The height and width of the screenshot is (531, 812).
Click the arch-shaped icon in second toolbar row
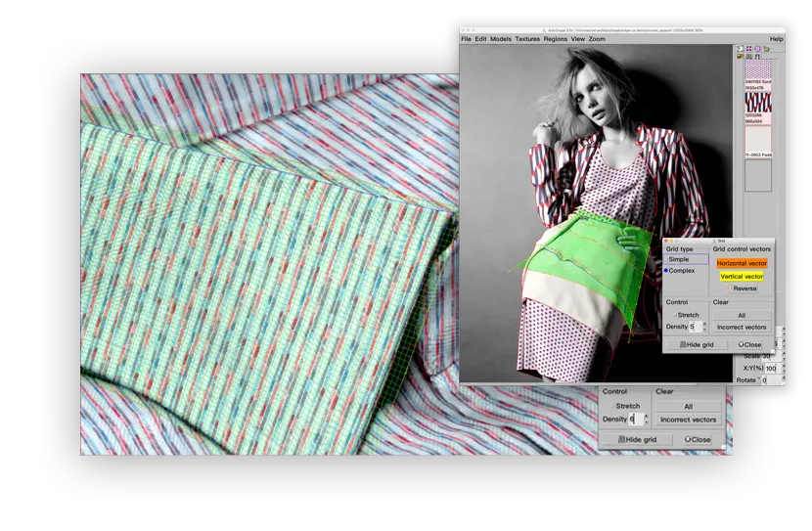pos(757,57)
